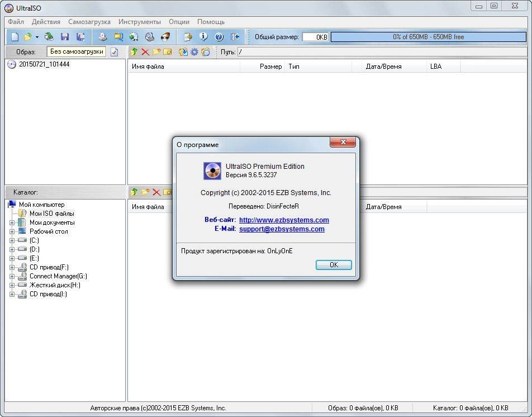Screen dimensions: 532x417
Task: Click OK in the О программе dialog
Action: pyautogui.click(x=334, y=264)
